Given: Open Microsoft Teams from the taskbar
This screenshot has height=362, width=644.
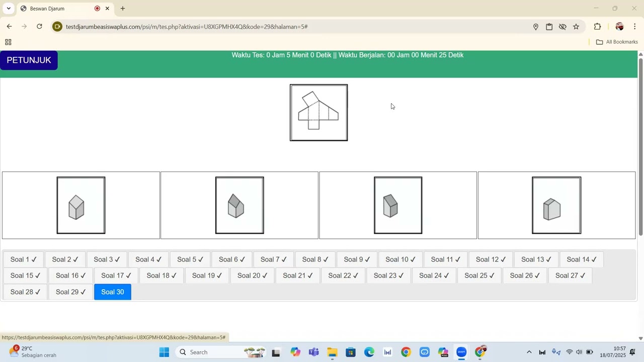Looking at the screenshot, I should [313, 352].
